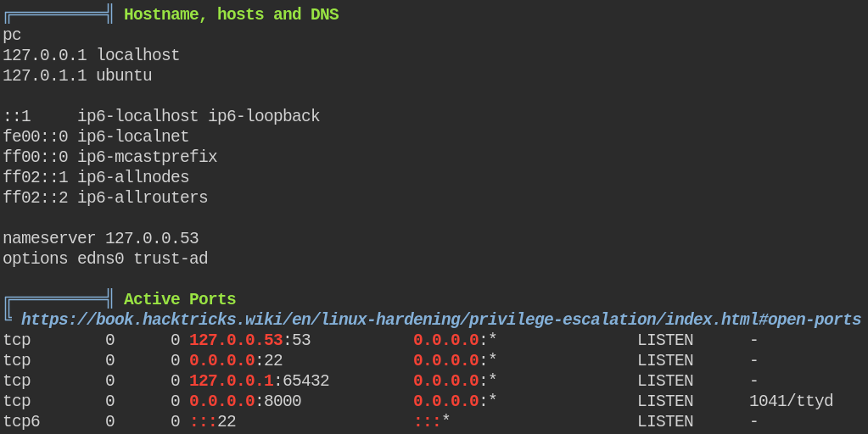This screenshot has width=868, height=434.
Task: Select the 1041/ttyd process entry
Action: tap(791, 402)
